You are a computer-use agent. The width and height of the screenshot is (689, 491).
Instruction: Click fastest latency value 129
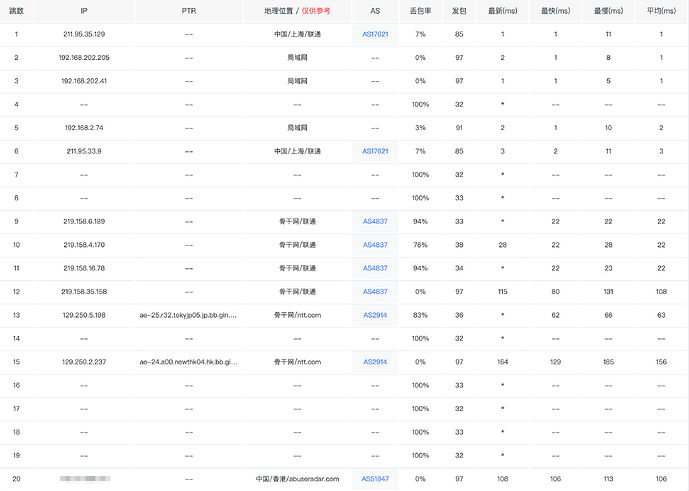coord(555,362)
